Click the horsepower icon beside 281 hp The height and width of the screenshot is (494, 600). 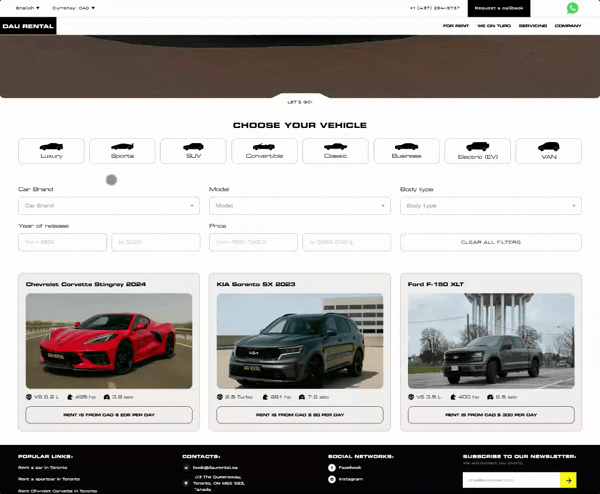click(265, 397)
